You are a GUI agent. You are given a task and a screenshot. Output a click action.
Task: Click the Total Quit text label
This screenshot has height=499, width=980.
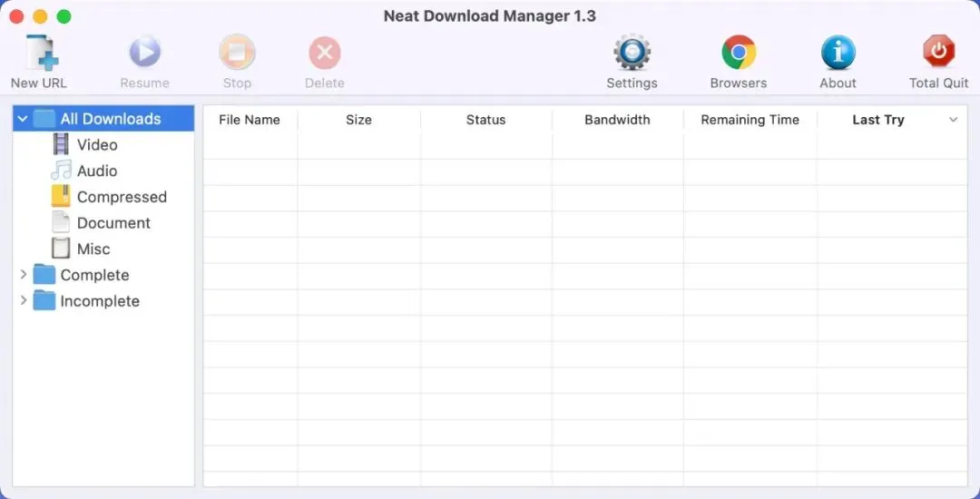(x=939, y=83)
